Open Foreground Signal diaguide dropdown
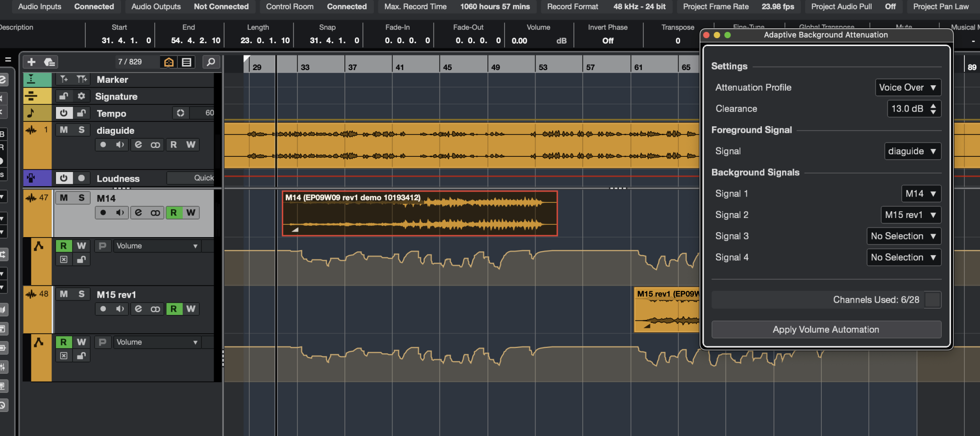Image resolution: width=980 pixels, height=436 pixels. [x=912, y=151]
